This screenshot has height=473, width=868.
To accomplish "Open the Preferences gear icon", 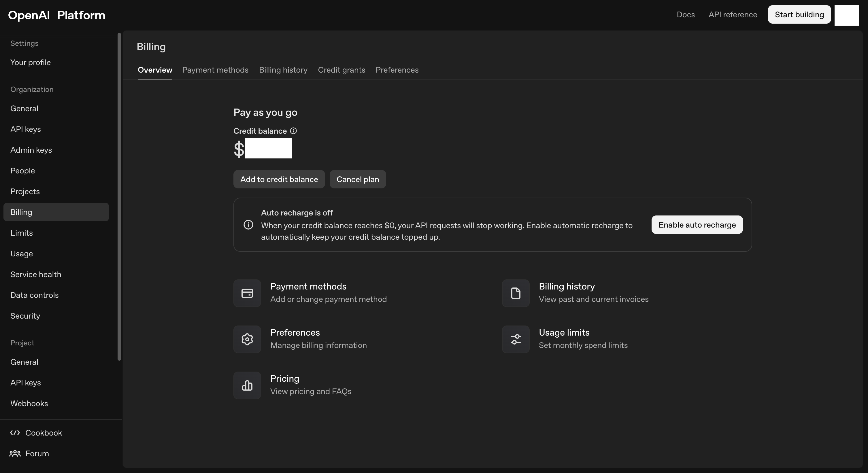I will pos(247,339).
